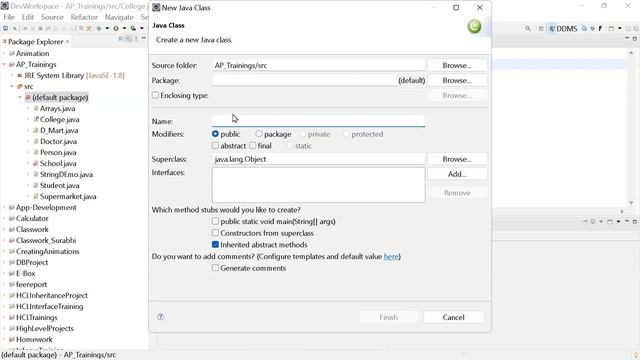
Task: Select Supermarket.java in Package Explorer
Action: point(68,196)
